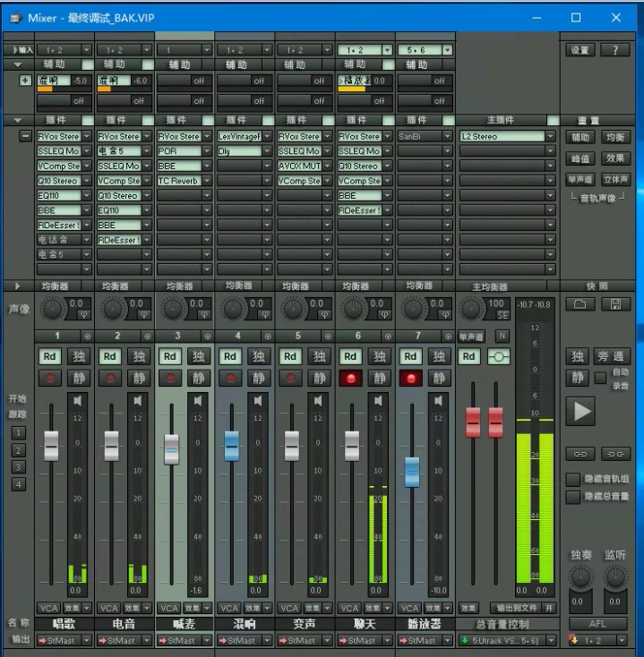The image size is (644, 657).
Task: Click the circle icon next to channel number 6
Action: pos(388,337)
